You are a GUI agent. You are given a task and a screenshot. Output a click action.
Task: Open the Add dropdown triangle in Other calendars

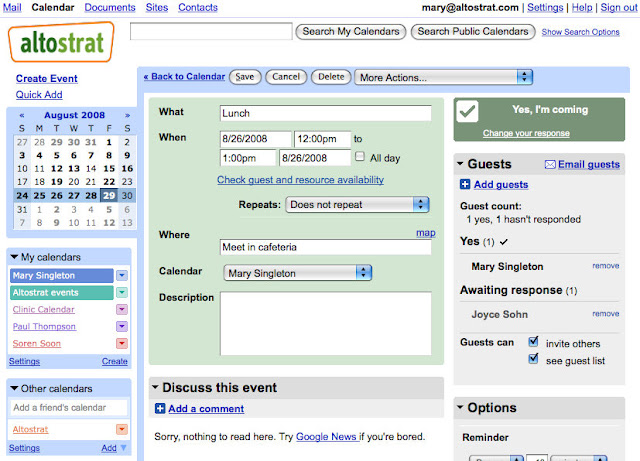tap(123, 448)
